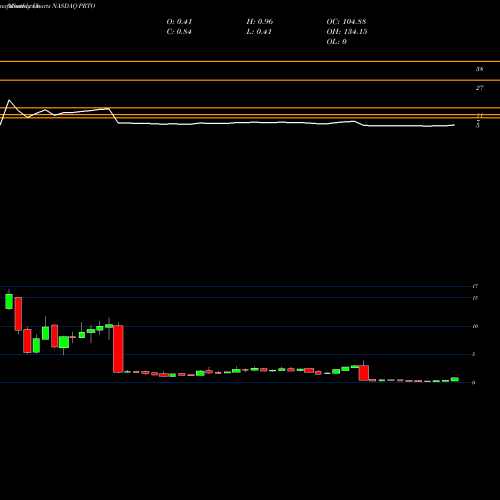
Task: Click the upper panel axis label 27
Action: click(479, 88)
